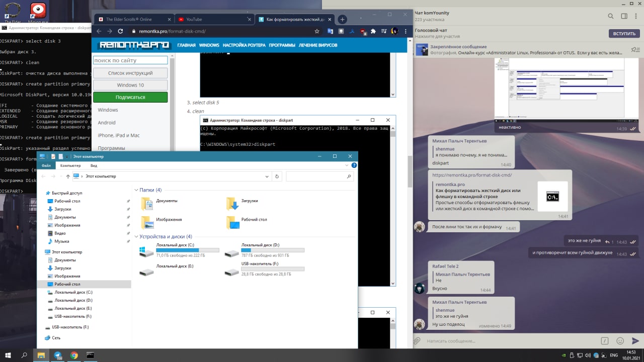Open Chrome's extensions puzzle icon
644x362 pixels.
pos(373,31)
